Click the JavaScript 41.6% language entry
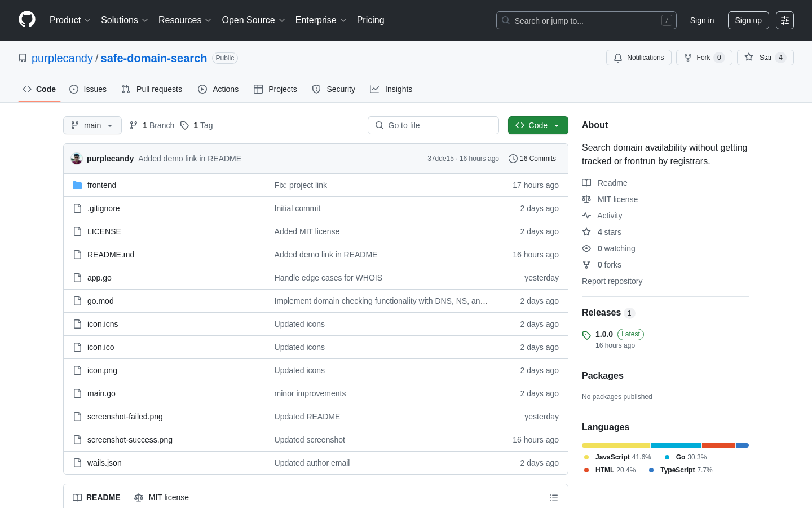The height and width of the screenshot is (508, 812). click(x=617, y=457)
